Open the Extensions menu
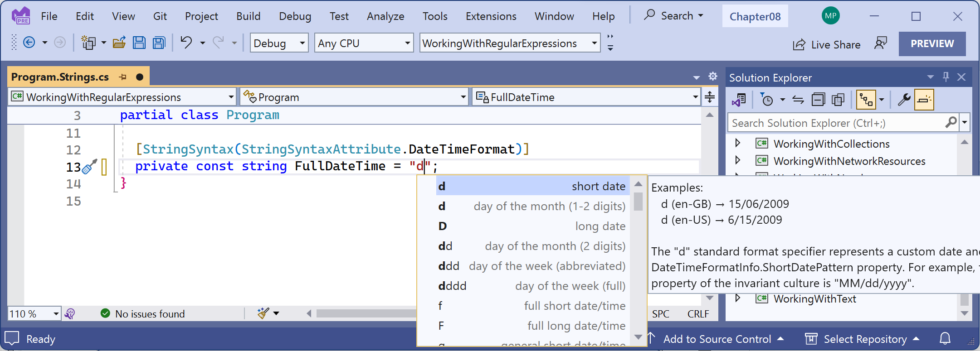Viewport: 980px width, 351px height. click(491, 16)
